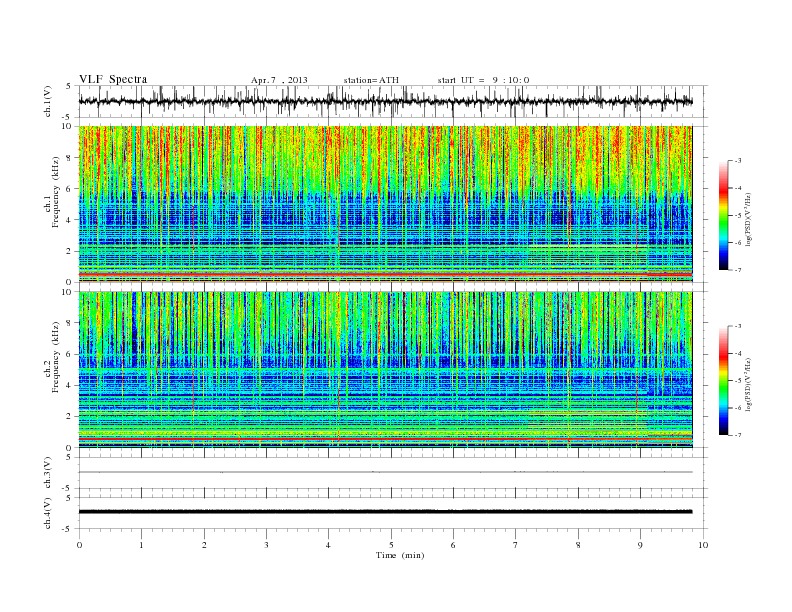Screen dimensions: 792x612
Task: Click the ch.2 colorbar 'log(PSD)(V²/Hz)' label
Action: click(748, 384)
